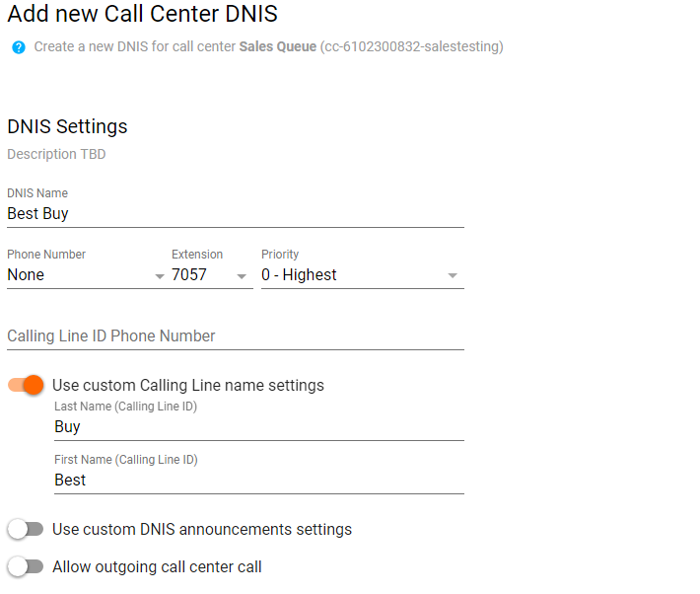Click the 'Use custom Calling Line name settings' label
The image size is (700, 594).
point(187,386)
